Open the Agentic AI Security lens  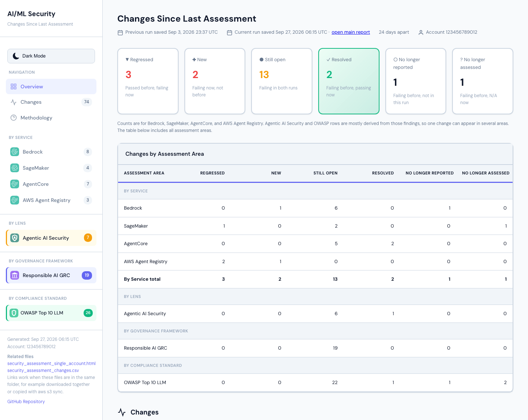point(51,238)
